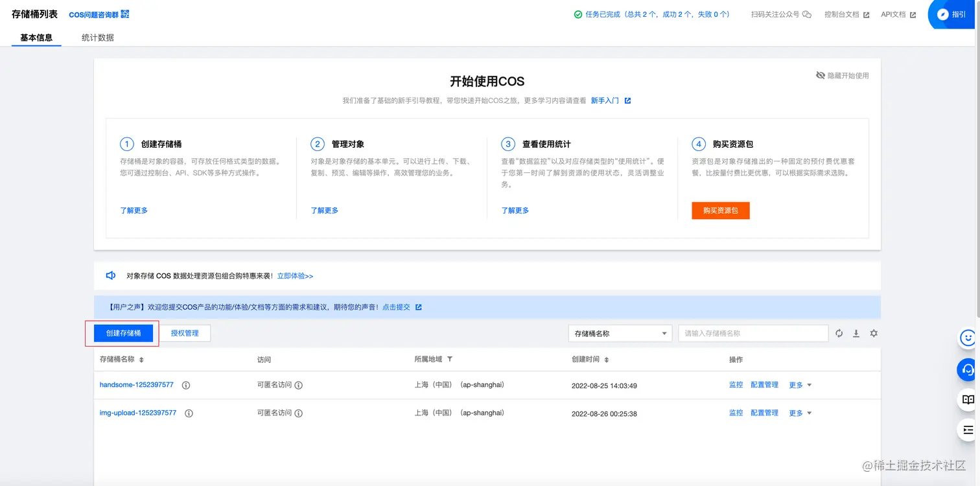This screenshot has height=486, width=980.
Task: Click the 请输入存储桶名称 search field
Action: [753, 333]
